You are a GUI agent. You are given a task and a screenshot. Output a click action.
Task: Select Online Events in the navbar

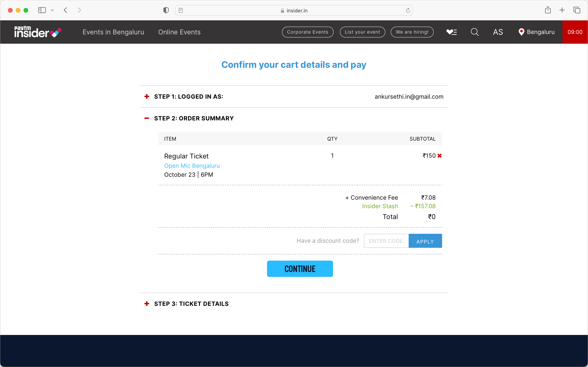point(179,32)
